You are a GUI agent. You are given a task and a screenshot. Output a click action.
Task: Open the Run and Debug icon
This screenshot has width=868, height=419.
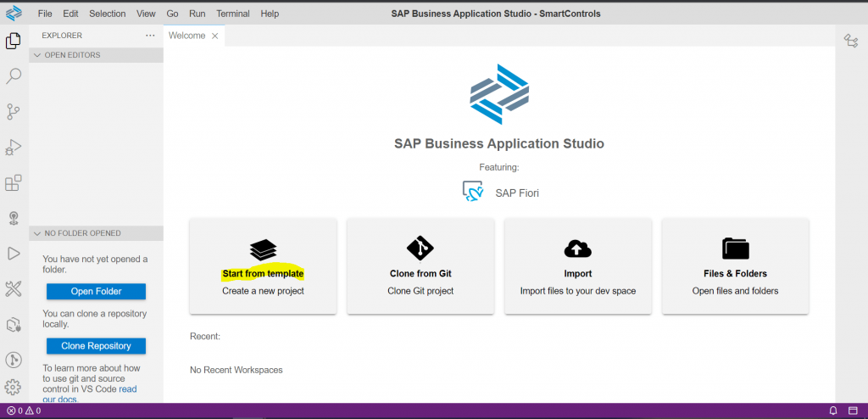tap(14, 147)
